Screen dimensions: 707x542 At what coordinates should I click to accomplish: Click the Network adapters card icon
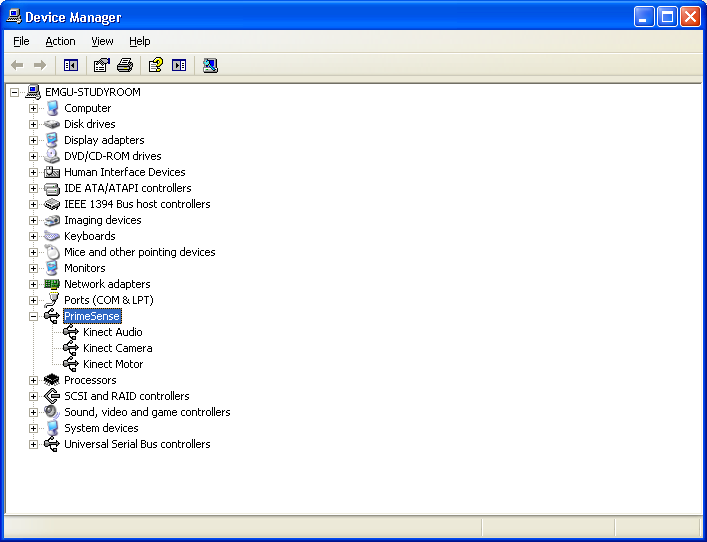[52, 284]
